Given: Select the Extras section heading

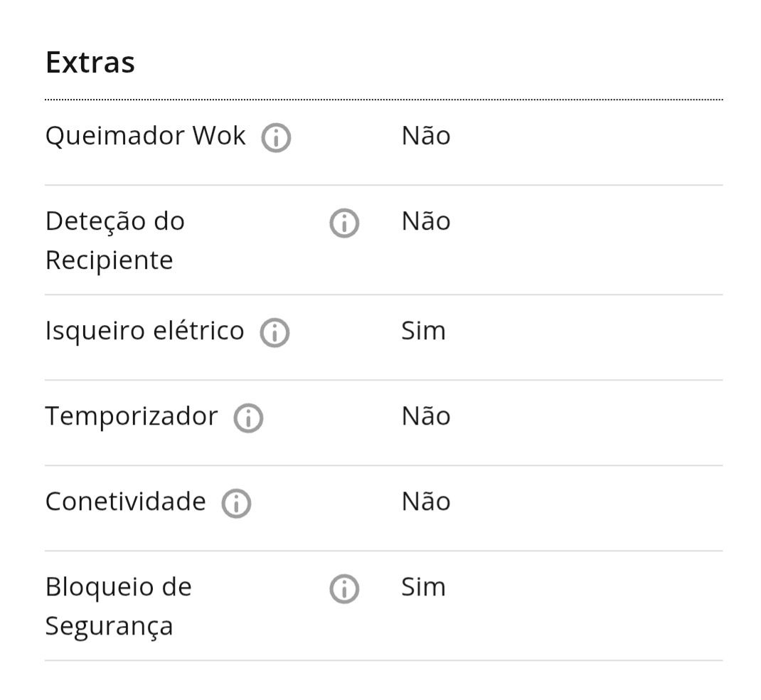Looking at the screenshot, I should (x=90, y=63).
